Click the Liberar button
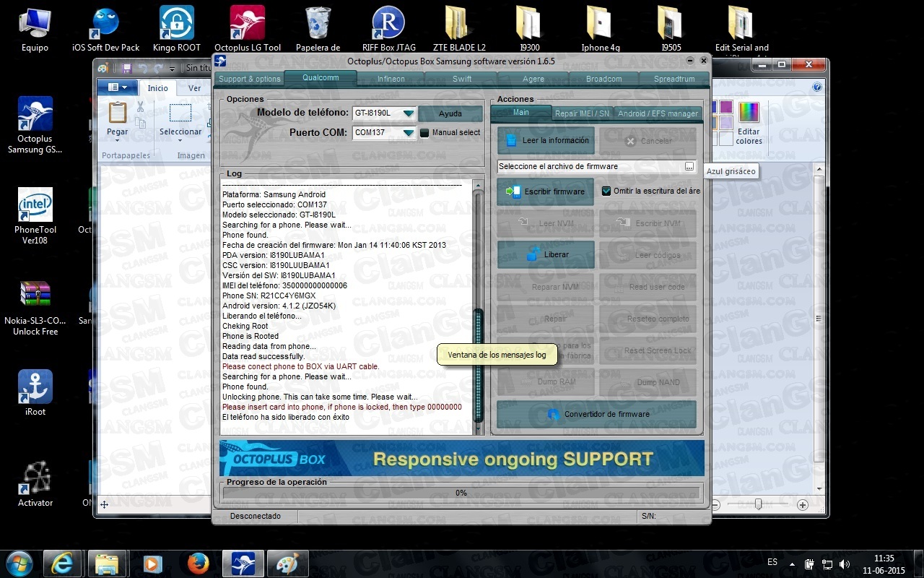924x578 pixels. pyautogui.click(x=546, y=254)
